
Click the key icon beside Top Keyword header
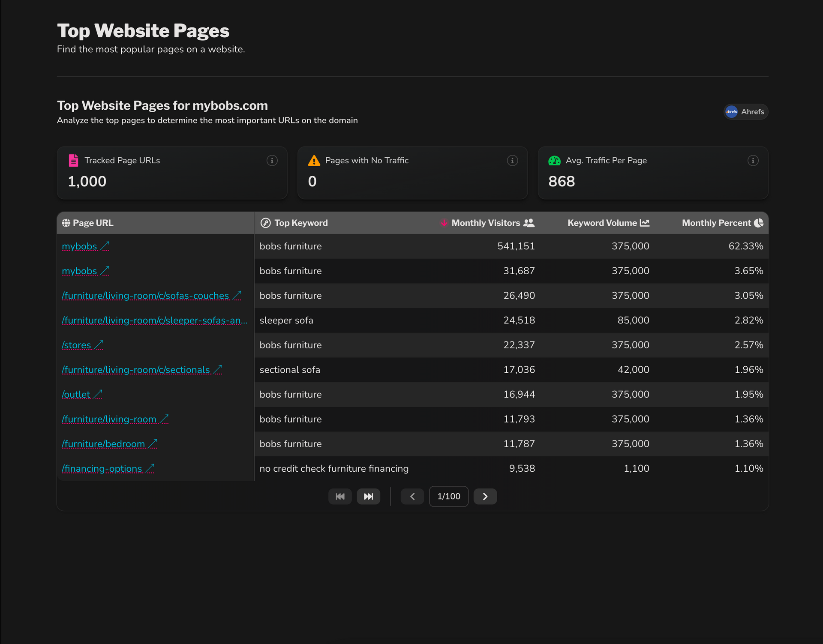click(x=266, y=223)
